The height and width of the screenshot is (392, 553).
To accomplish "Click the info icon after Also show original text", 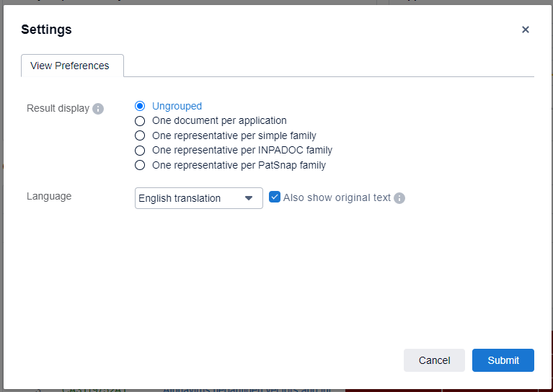I will [399, 198].
